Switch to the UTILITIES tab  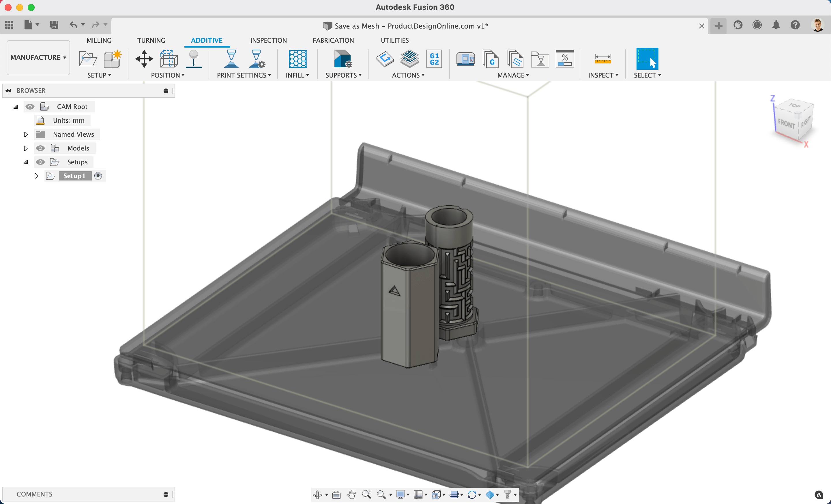point(395,40)
